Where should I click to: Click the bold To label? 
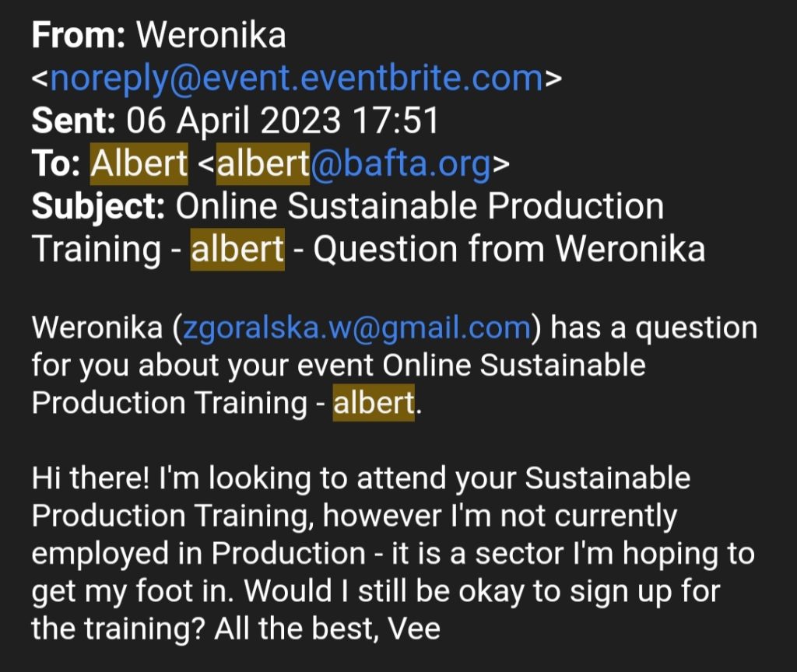[56, 163]
